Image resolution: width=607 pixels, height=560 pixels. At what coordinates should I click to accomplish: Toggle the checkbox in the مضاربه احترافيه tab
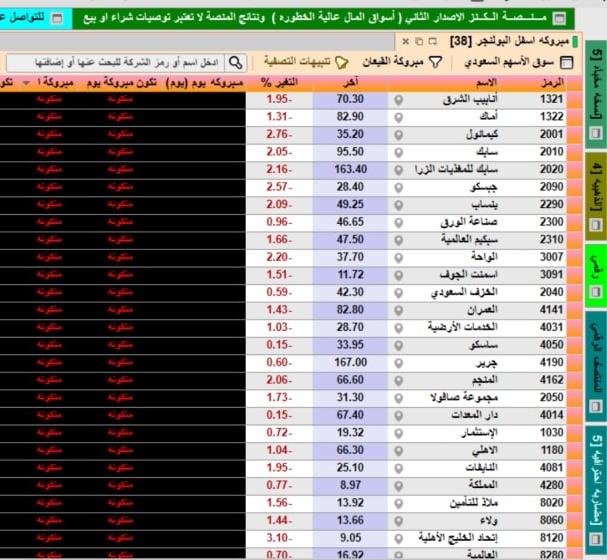[596, 539]
